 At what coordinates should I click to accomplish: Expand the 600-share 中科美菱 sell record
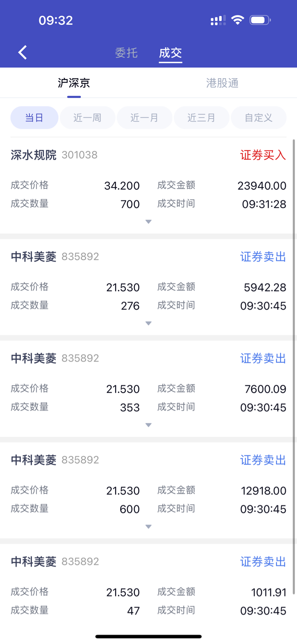pos(148,527)
